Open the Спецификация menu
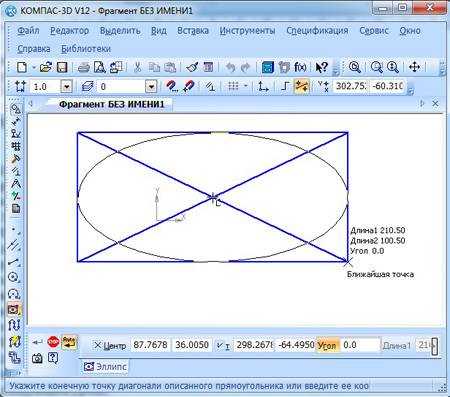Viewport: 450px width, 397px height. pos(317,31)
